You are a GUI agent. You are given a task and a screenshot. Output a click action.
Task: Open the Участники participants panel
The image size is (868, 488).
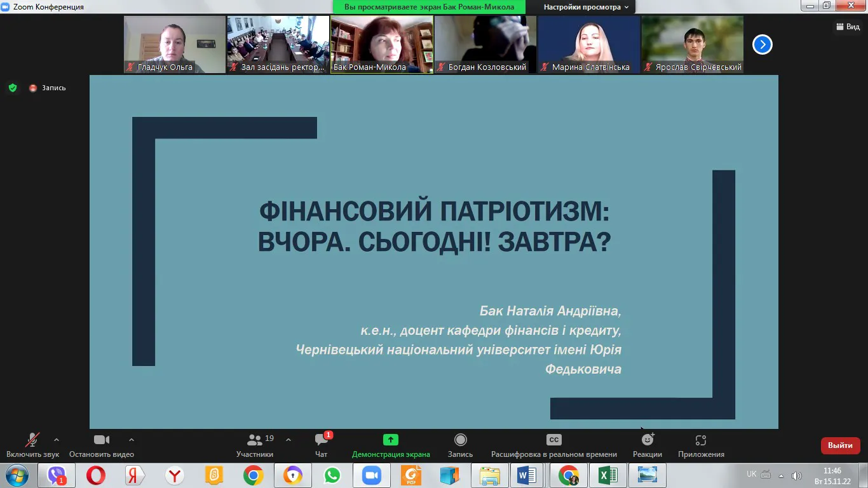pyautogui.click(x=255, y=444)
